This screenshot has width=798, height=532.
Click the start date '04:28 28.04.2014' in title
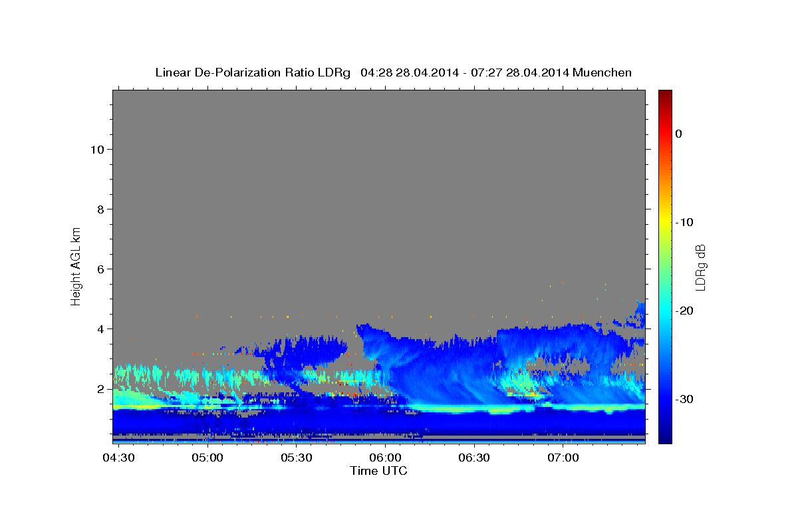pyautogui.click(x=409, y=72)
